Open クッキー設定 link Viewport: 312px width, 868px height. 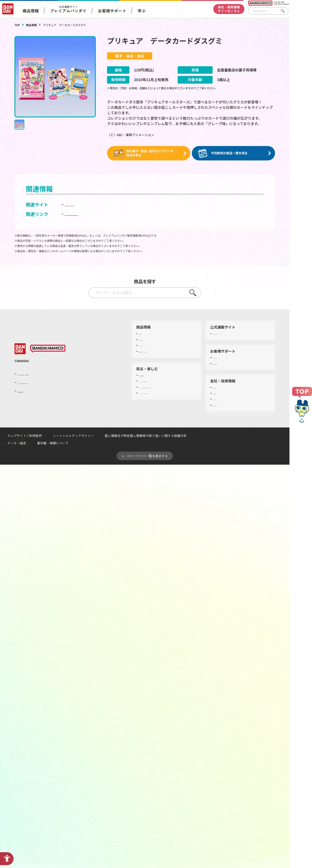click(x=17, y=443)
